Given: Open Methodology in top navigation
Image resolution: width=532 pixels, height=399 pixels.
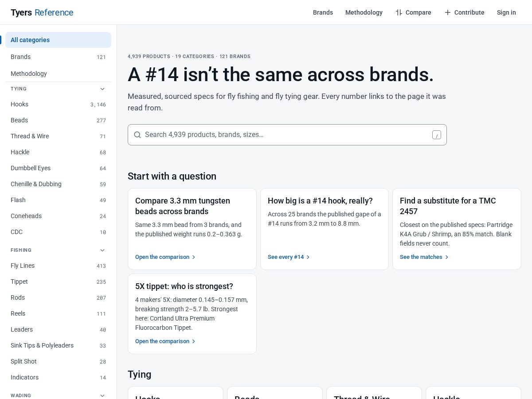Looking at the screenshot, I should (x=364, y=12).
